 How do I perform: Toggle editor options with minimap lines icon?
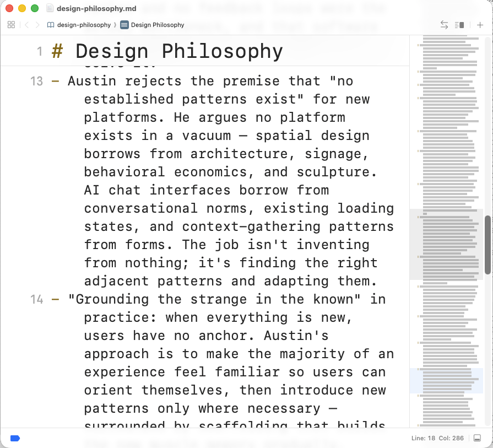pyautogui.click(x=460, y=25)
